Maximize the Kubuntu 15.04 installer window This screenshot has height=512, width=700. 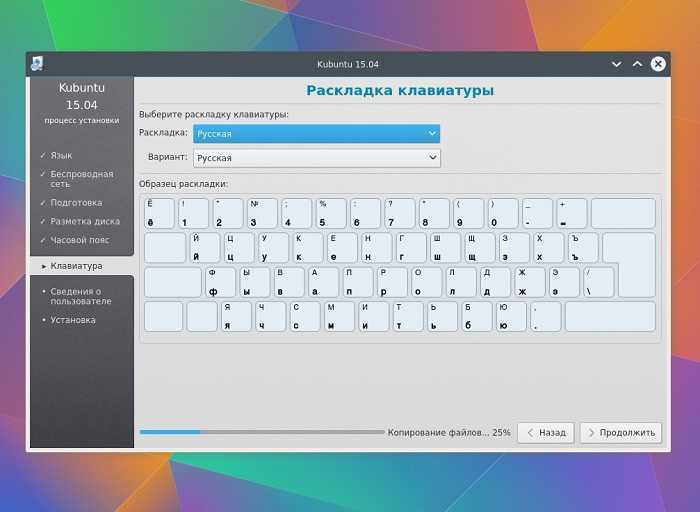[x=638, y=64]
